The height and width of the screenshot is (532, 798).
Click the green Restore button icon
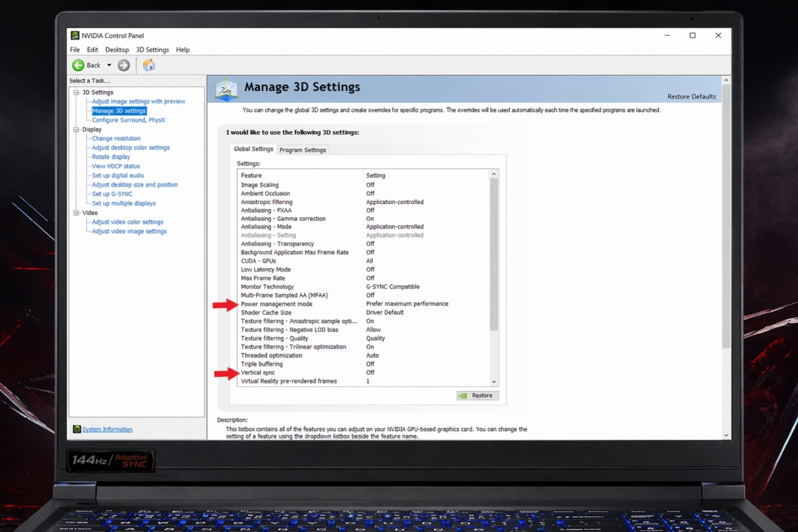point(463,395)
